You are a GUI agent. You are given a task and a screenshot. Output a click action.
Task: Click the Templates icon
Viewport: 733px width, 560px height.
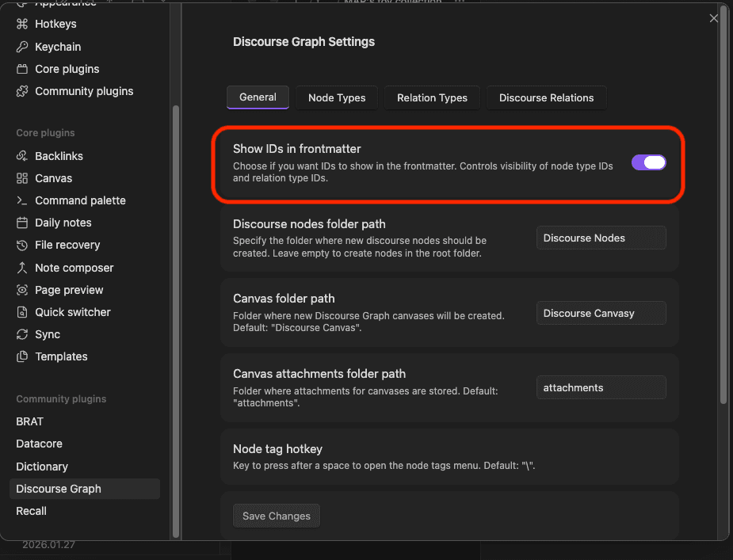(x=22, y=356)
